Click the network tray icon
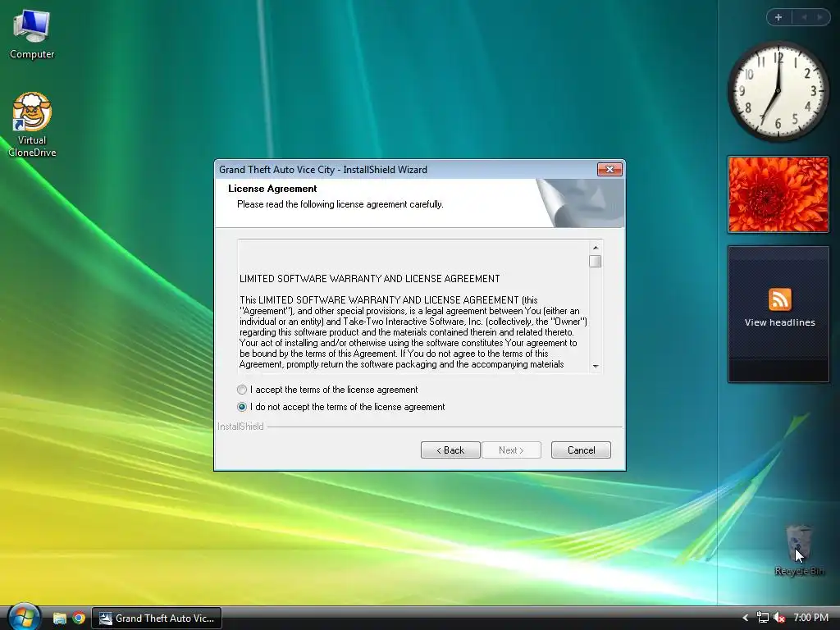This screenshot has height=630, width=840. [763, 618]
